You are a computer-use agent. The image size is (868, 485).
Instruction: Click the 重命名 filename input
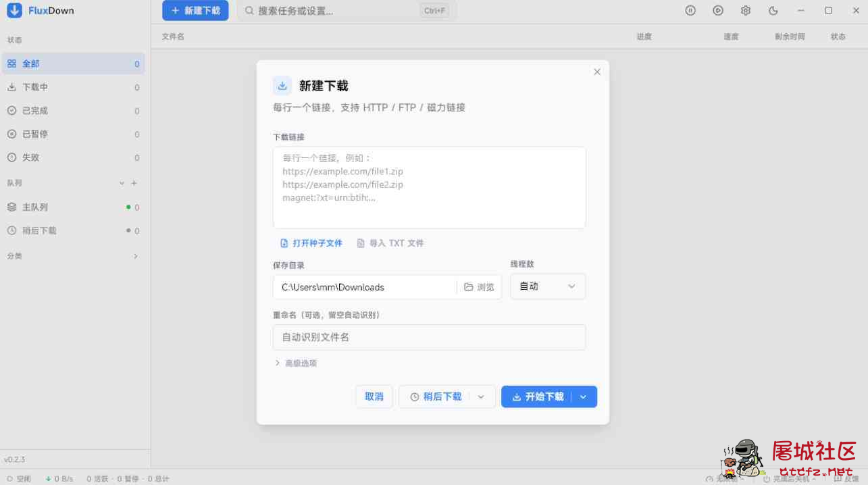click(429, 337)
